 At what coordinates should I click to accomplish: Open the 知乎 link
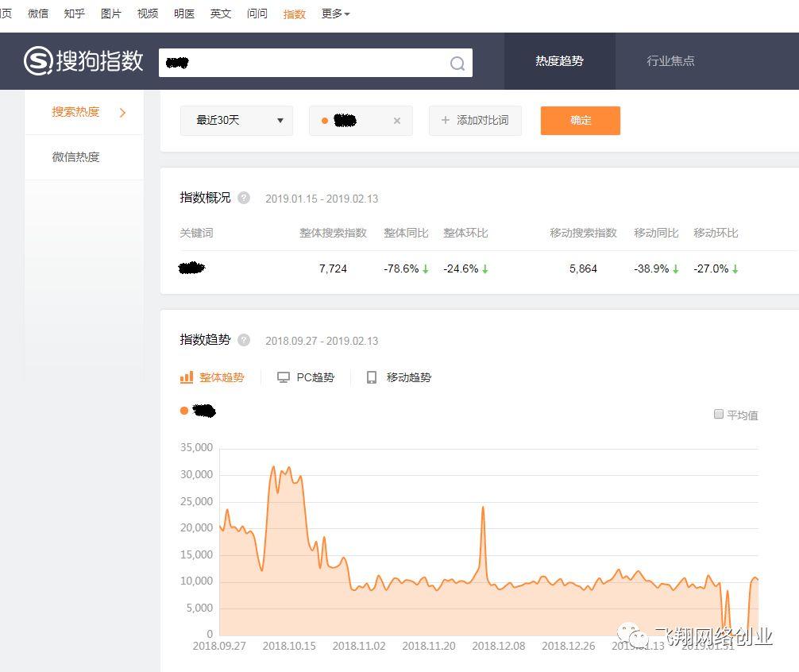coord(74,14)
